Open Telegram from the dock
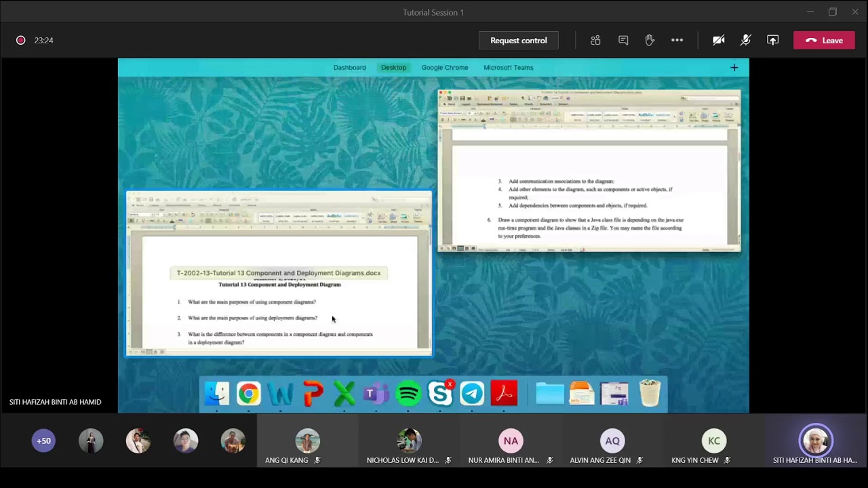 point(472,394)
